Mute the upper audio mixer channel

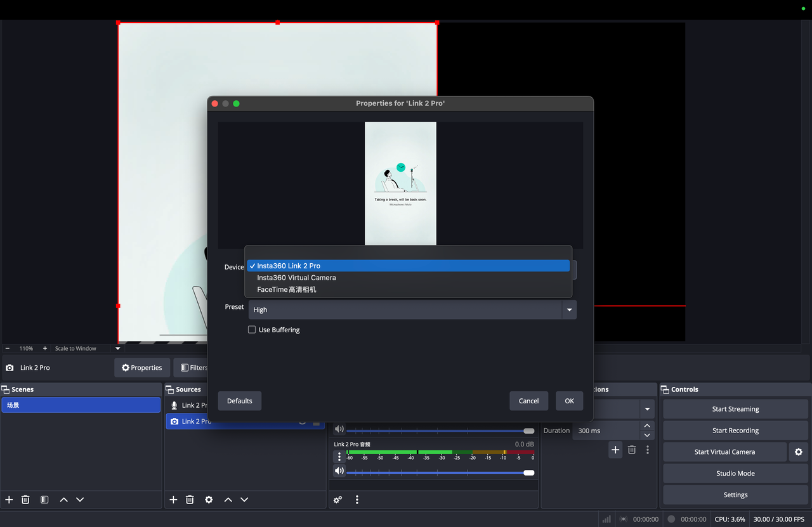[339, 429]
